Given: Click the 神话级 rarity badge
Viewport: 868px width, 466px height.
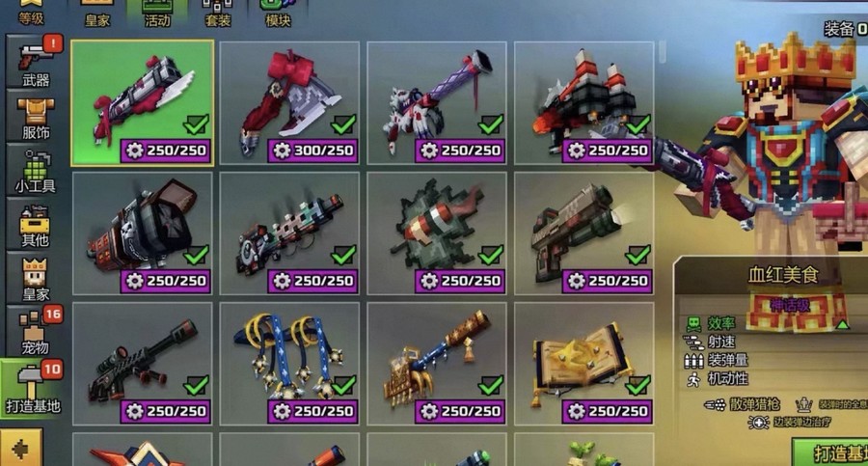Looking at the screenshot, I should tap(790, 304).
